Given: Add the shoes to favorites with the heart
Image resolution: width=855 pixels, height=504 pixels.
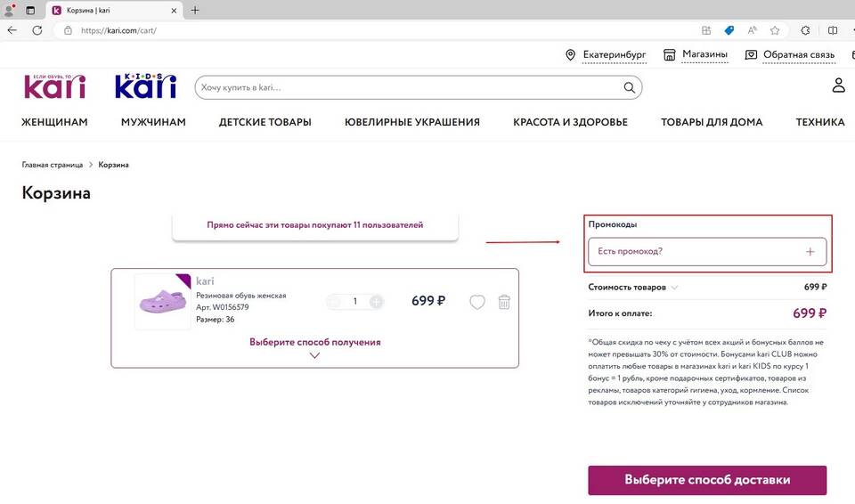Looking at the screenshot, I should (x=477, y=302).
